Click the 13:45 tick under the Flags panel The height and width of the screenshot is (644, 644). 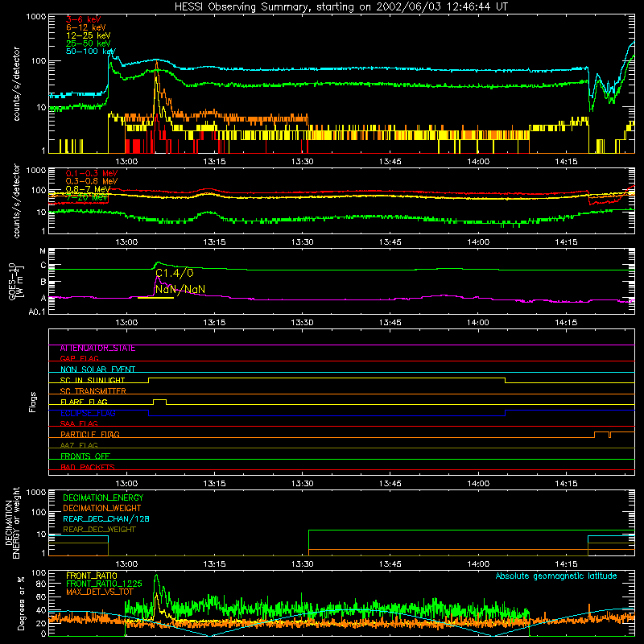[390, 484]
